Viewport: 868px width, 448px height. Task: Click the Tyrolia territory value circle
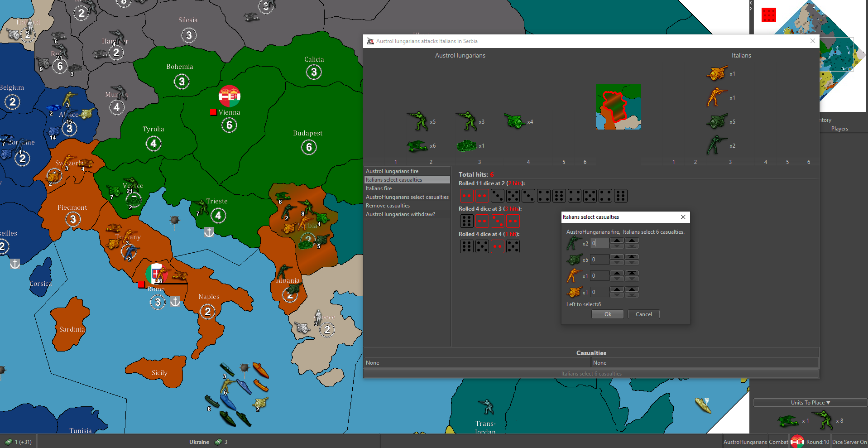pos(153,144)
